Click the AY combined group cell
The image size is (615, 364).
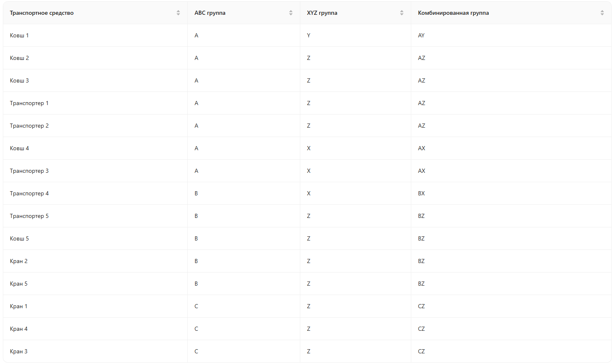(x=422, y=36)
